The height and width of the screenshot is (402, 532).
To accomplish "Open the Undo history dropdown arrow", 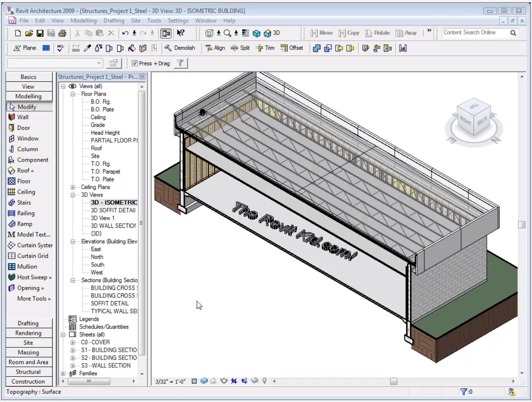I will [x=134, y=33].
